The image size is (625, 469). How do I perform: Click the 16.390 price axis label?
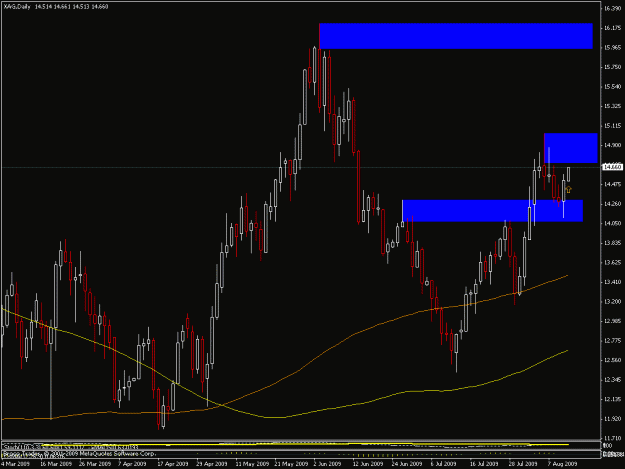613,8
